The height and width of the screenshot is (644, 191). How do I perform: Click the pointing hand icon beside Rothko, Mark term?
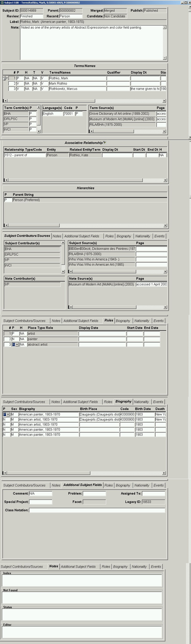coord(5,78)
